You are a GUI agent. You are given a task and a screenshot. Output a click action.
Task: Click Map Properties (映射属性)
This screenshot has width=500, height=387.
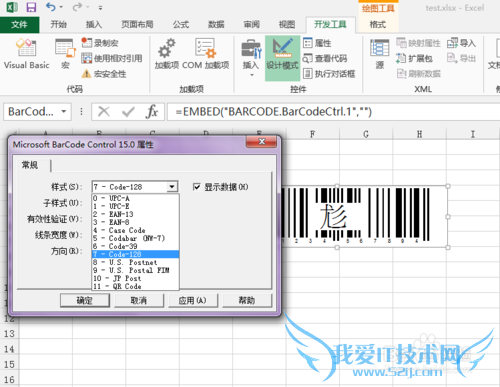click(418, 43)
